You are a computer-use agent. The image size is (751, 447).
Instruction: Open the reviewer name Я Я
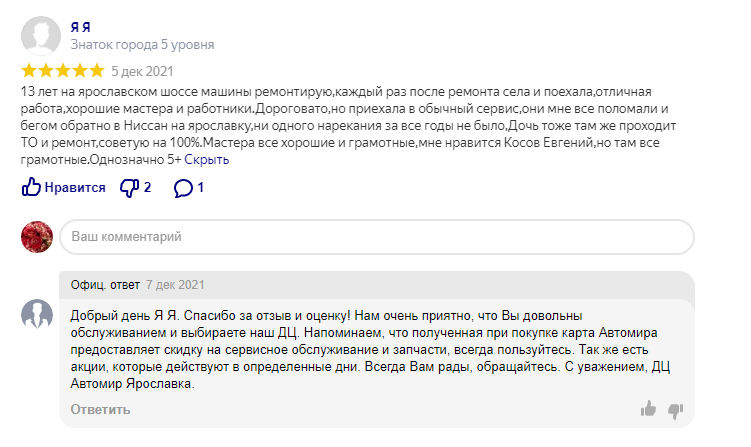point(80,27)
